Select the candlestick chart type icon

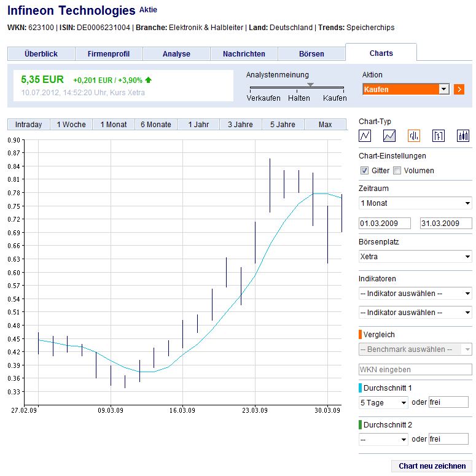(463, 136)
